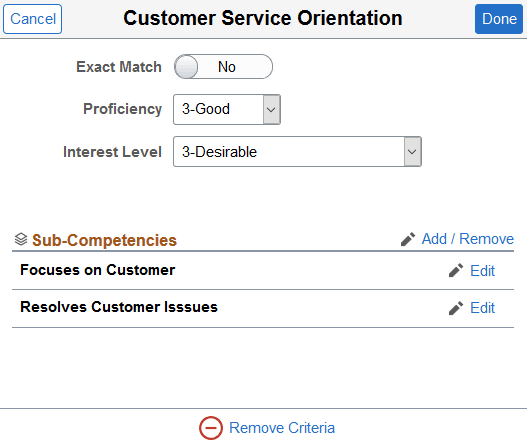Click the pencil icon for Resolves Customer Isssues
This screenshot has height=446, width=527.
456,308
